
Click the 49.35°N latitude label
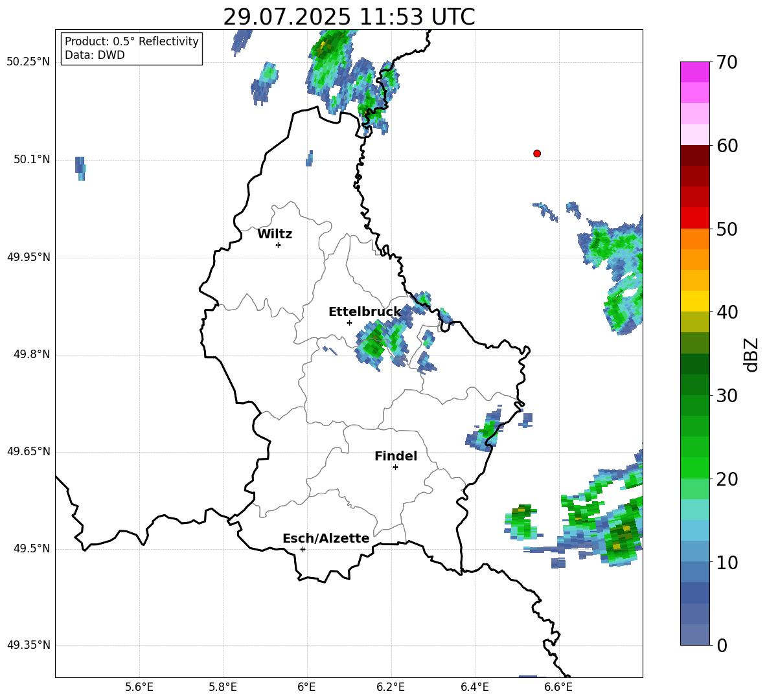pos(29,645)
